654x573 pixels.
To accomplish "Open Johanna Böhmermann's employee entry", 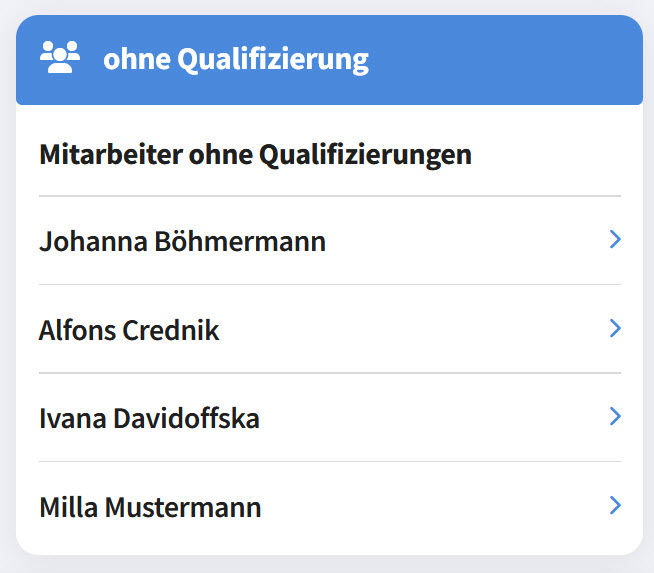I will (x=329, y=241).
